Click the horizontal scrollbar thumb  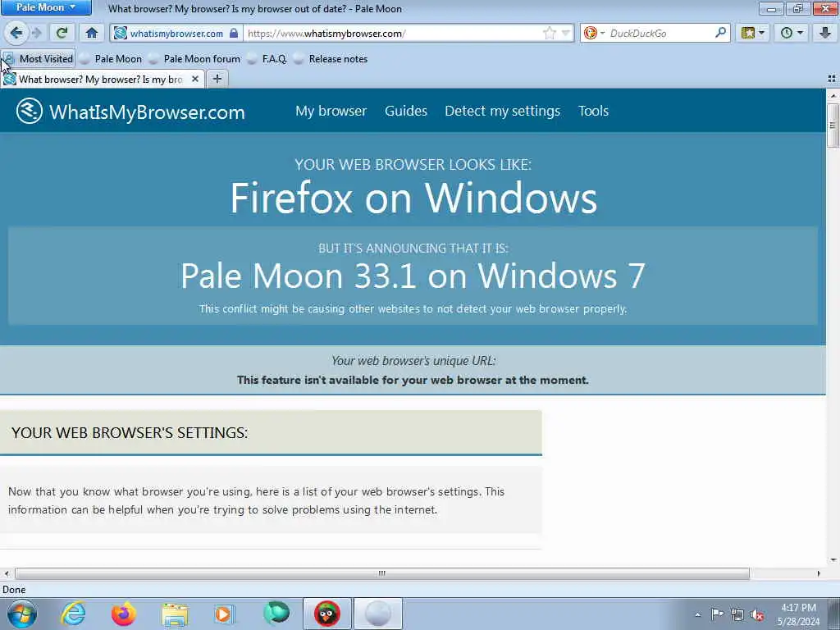(x=382, y=573)
